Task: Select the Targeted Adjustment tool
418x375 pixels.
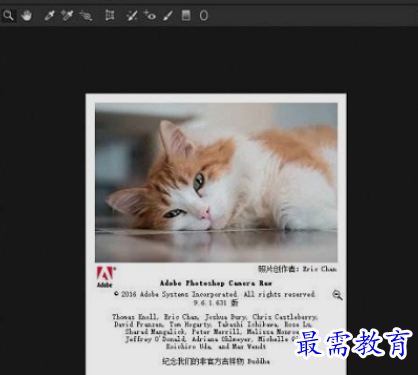Action: click(86, 15)
